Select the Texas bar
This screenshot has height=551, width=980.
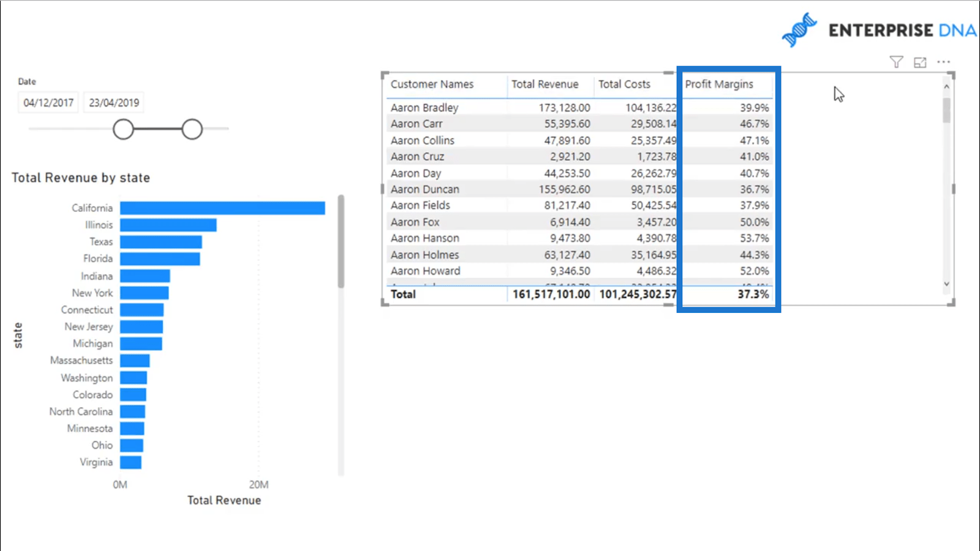pyautogui.click(x=161, y=242)
